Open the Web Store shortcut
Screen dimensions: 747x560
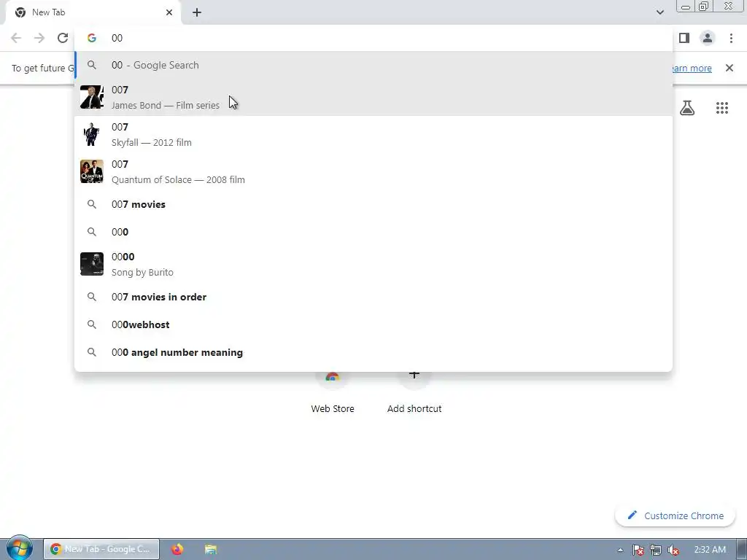[333, 392]
